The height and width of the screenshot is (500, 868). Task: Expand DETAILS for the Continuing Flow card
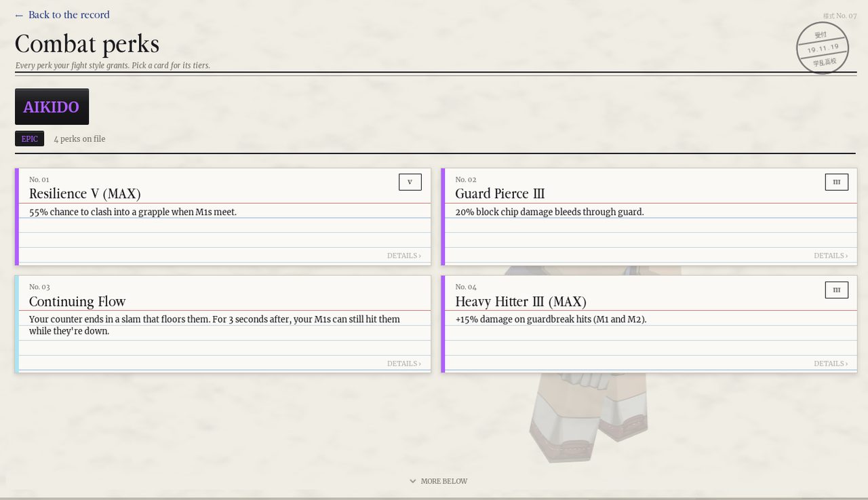(404, 364)
